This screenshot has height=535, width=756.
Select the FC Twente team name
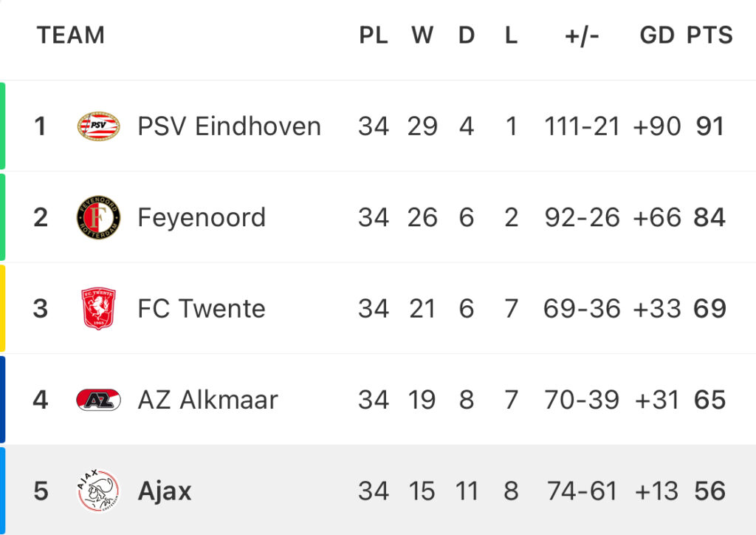[x=202, y=309]
